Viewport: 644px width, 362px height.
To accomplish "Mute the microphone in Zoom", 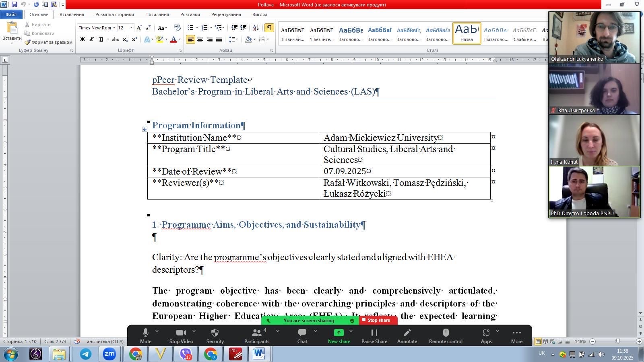I will [x=146, y=336].
